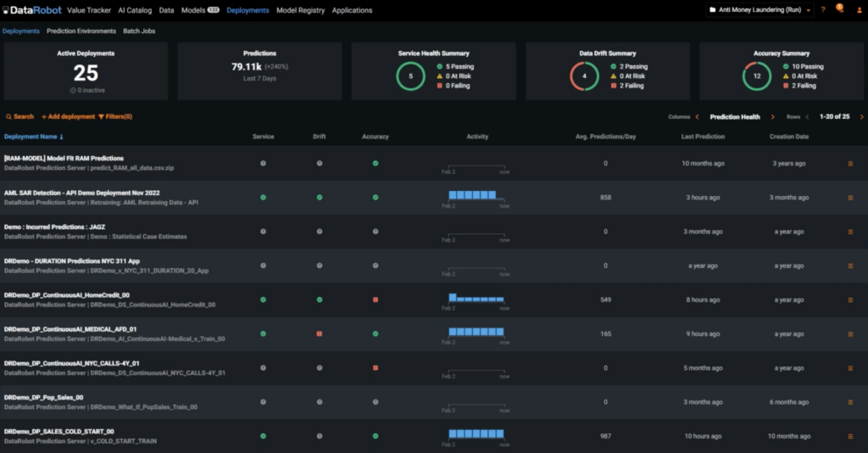868x453 pixels.
Task: Click Avg. Predictions/Day column header
Action: [x=605, y=137]
